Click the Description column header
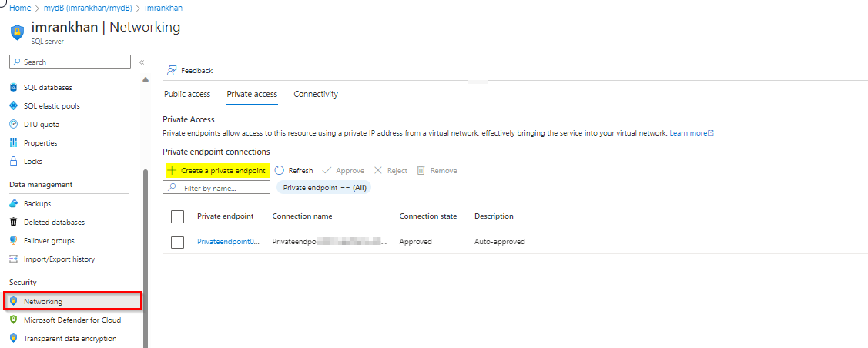The width and height of the screenshot is (868, 348). (494, 216)
